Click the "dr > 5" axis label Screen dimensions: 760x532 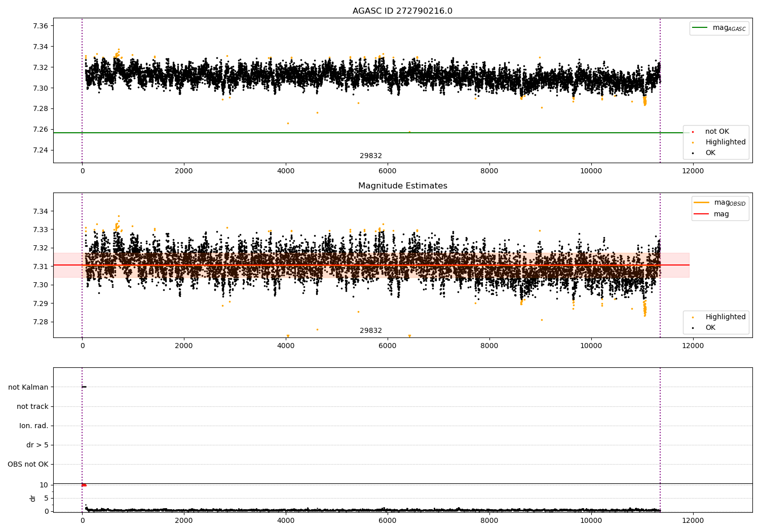pyautogui.click(x=37, y=445)
